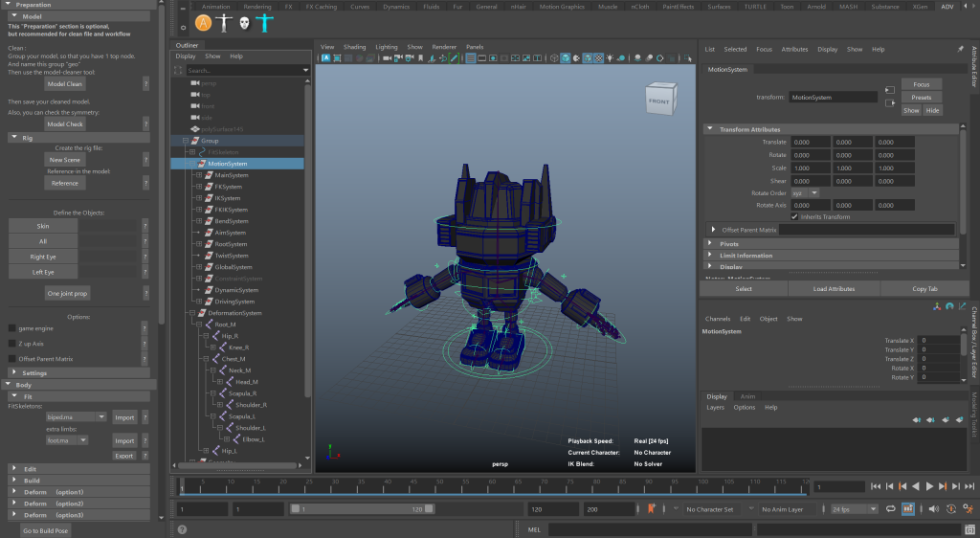This screenshot has width=980, height=538.
Task: Open the Renderer menu in viewport
Action: [x=444, y=47]
